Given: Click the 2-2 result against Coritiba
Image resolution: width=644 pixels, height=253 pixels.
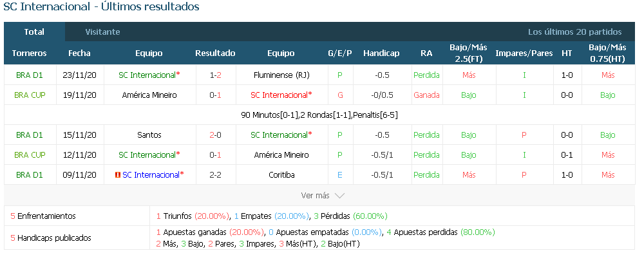Looking at the screenshot, I should pos(215,175).
